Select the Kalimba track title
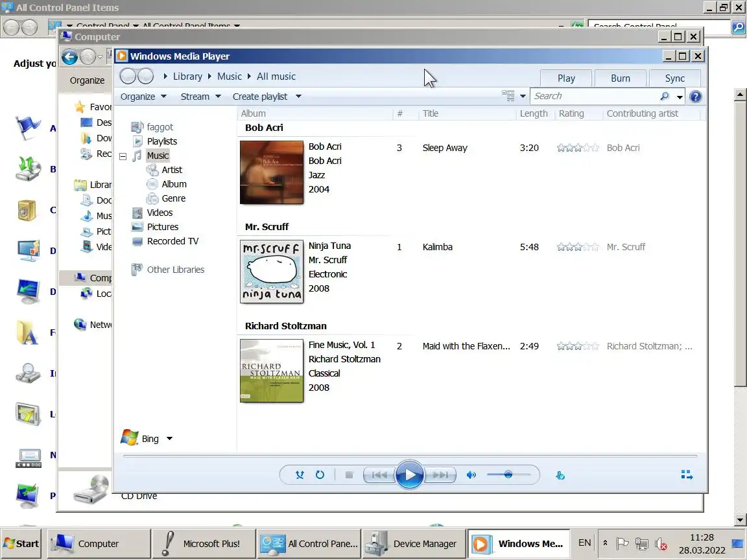This screenshot has height=560, width=747. pyautogui.click(x=437, y=247)
